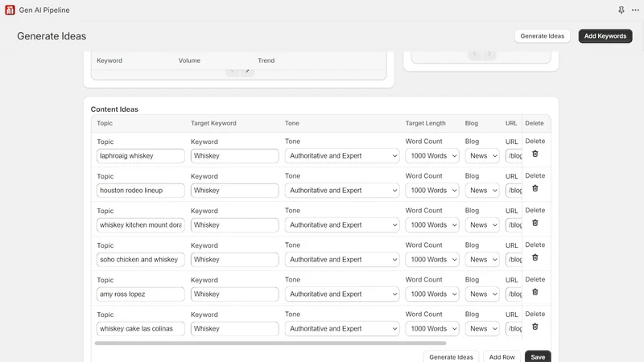
Task: Click Generate Ideas button in top header
Action: click(542, 36)
